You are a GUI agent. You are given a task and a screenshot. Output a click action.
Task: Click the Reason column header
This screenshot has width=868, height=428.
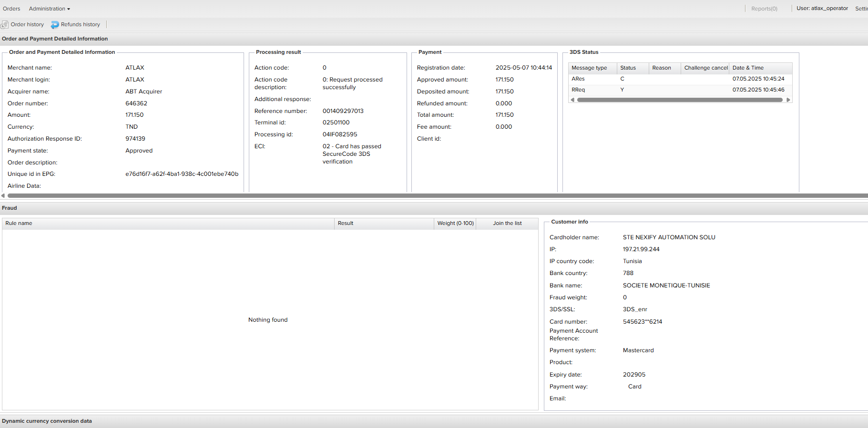click(661, 68)
